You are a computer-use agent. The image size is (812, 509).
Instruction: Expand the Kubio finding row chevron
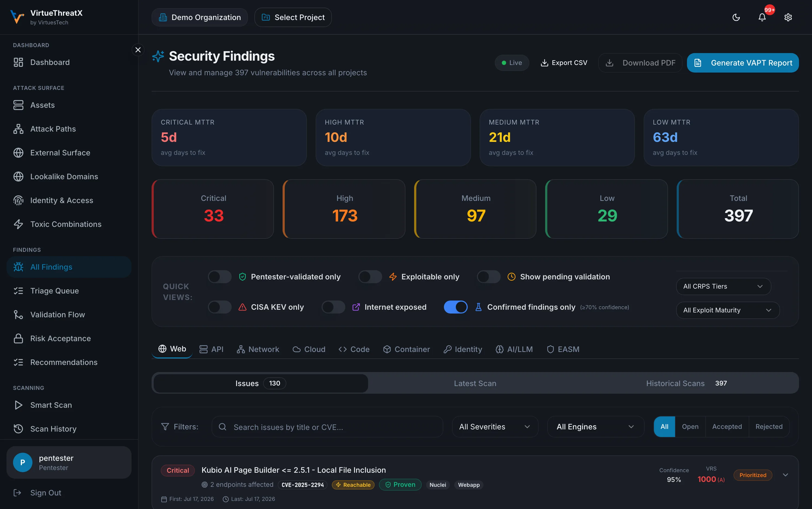coord(785,475)
